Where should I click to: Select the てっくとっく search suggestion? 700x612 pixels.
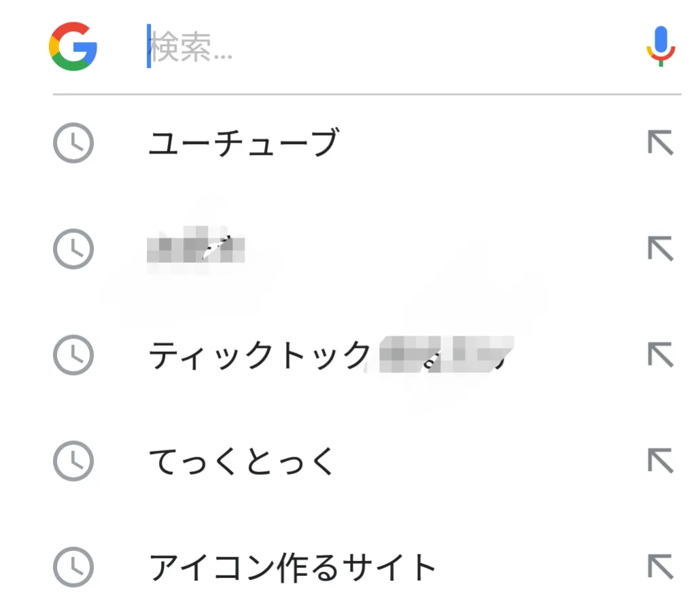(242, 462)
